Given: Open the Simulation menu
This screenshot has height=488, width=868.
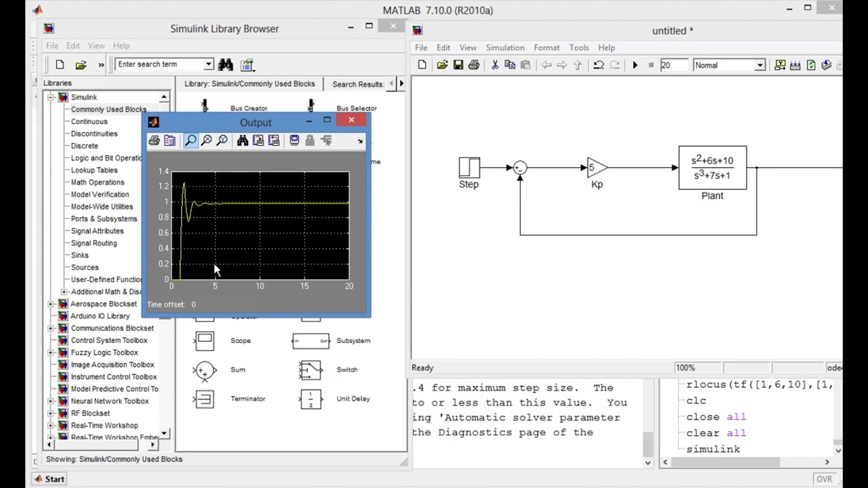Looking at the screenshot, I should (x=505, y=47).
